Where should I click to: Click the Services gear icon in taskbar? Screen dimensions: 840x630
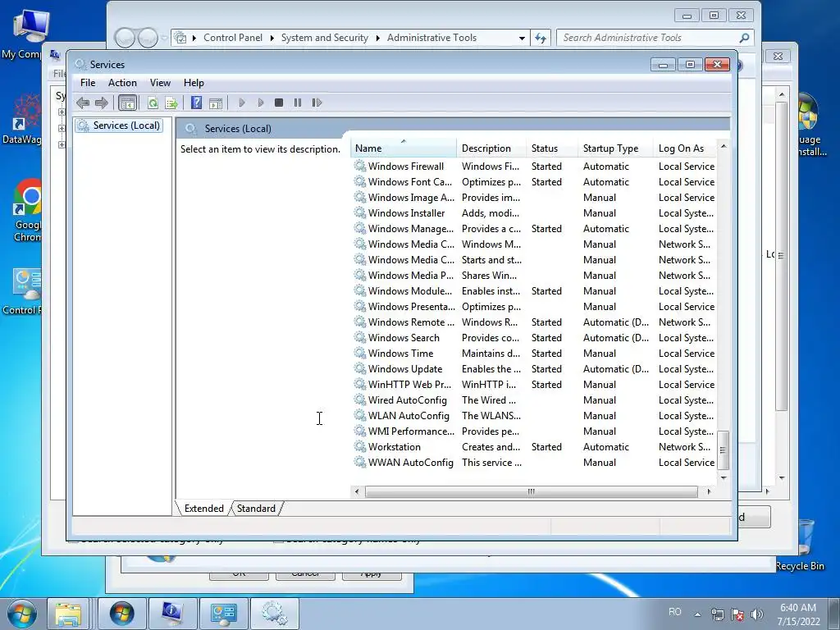[274, 614]
